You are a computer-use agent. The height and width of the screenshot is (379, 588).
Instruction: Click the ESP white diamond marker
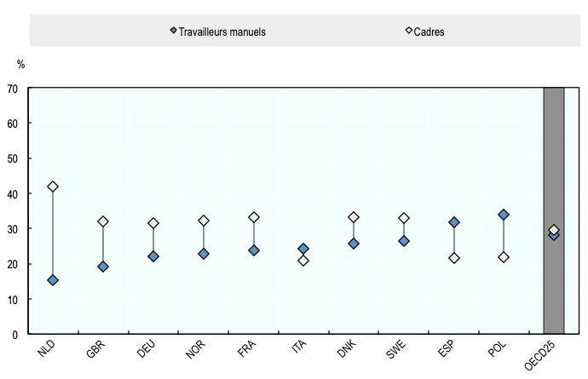453,258
